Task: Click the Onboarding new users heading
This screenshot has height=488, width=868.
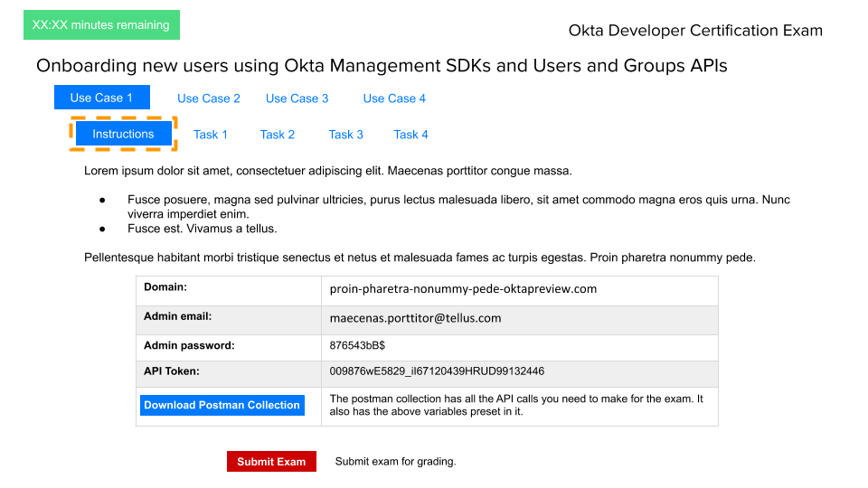Action: tap(382, 66)
